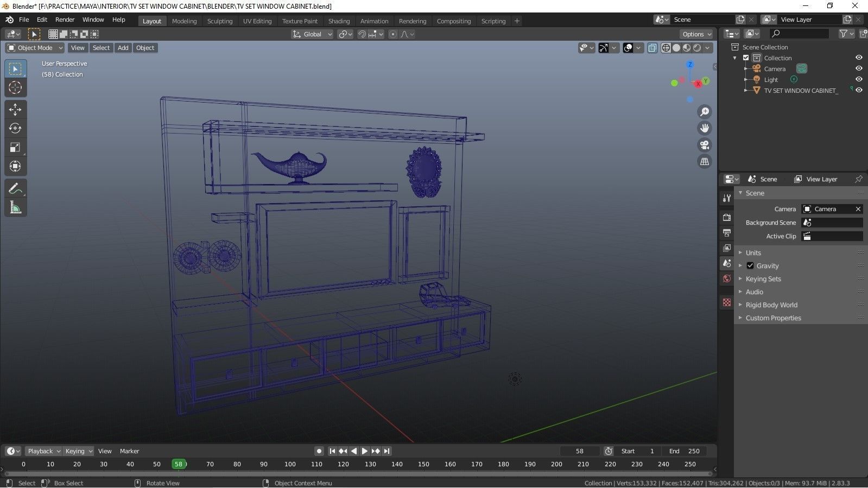Jump to end frame button
The image size is (868, 488).
[387, 451]
